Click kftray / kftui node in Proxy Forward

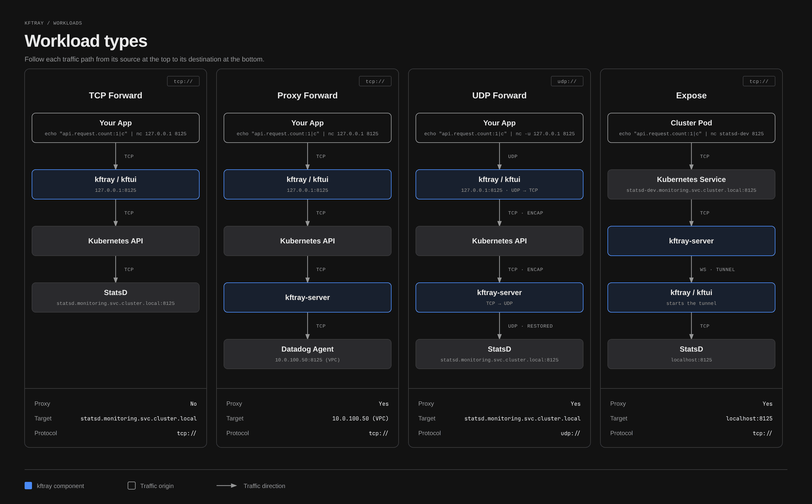(307, 184)
